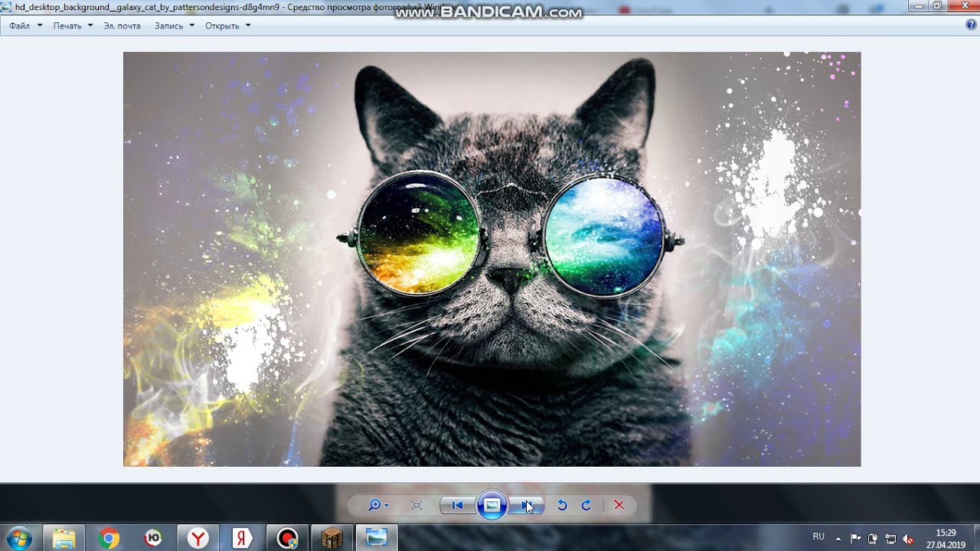
Task: Delete the photo with red X
Action: click(x=619, y=505)
